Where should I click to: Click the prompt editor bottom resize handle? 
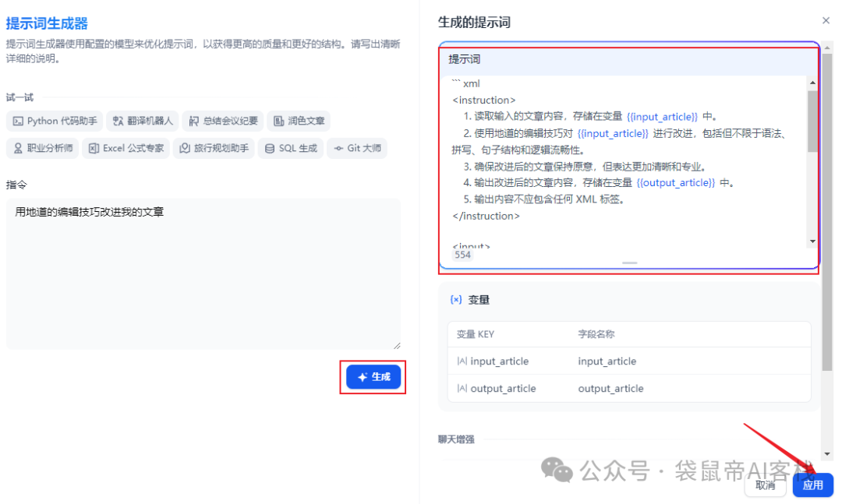coord(629,263)
